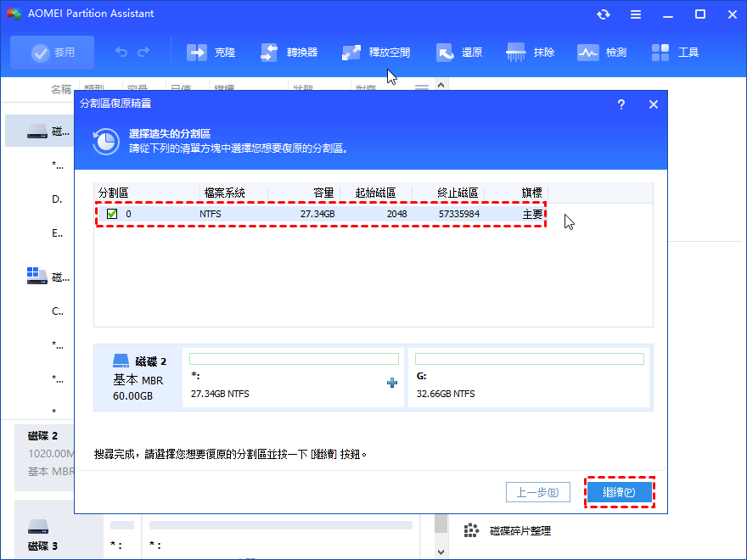Viewport: 747px width, 560px height.
Task: Select the E.. partition in main list
Action: [x=57, y=233]
